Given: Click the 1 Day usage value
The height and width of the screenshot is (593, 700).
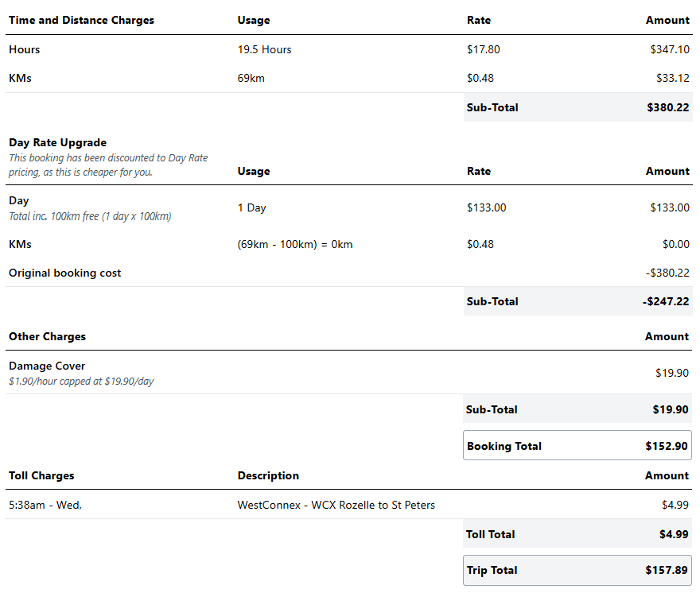Looking at the screenshot, I should point(251,207).
